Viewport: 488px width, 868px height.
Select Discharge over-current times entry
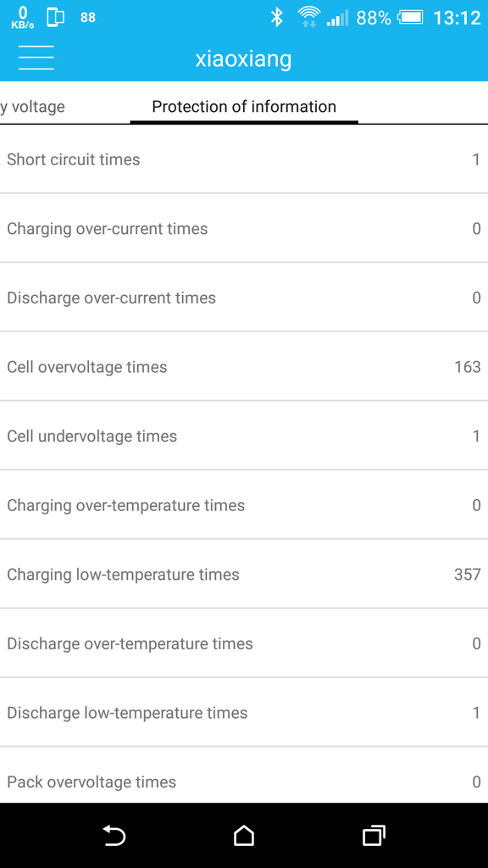point(244,298)
